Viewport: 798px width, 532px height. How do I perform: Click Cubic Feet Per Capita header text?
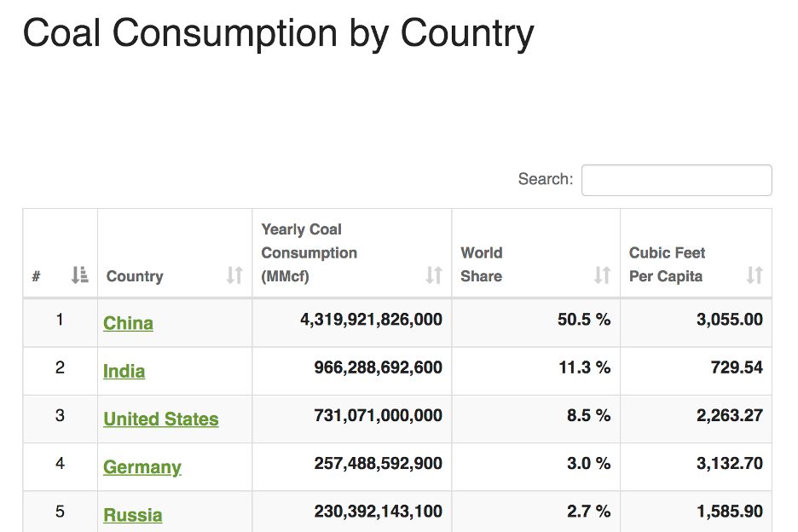(668, 264)
